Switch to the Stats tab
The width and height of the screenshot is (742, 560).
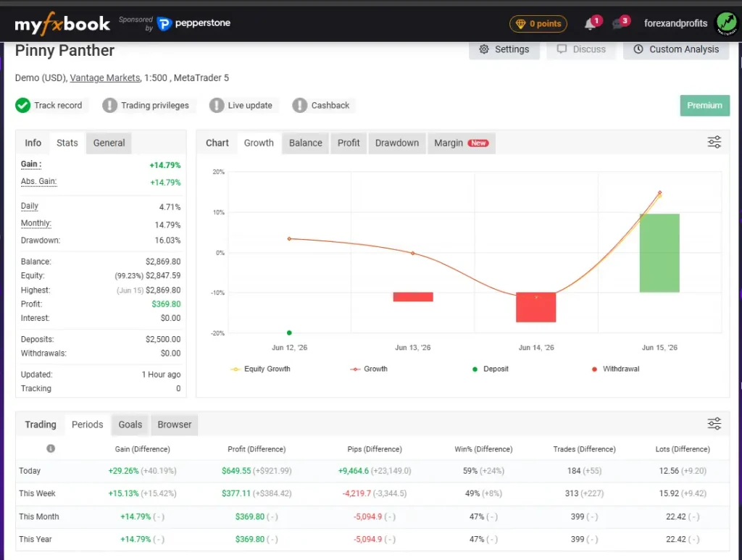(x=67, y=143)
